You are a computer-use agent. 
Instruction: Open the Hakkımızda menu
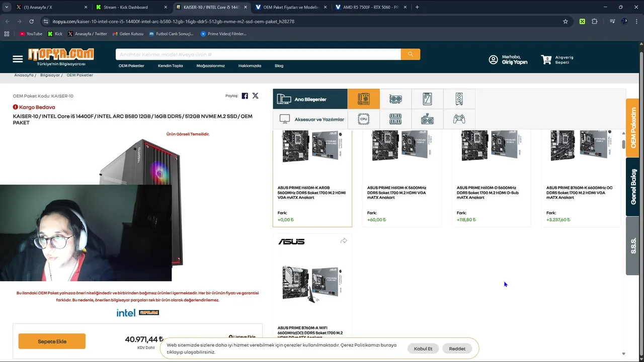pyautogui.click(x=250, y=65)
